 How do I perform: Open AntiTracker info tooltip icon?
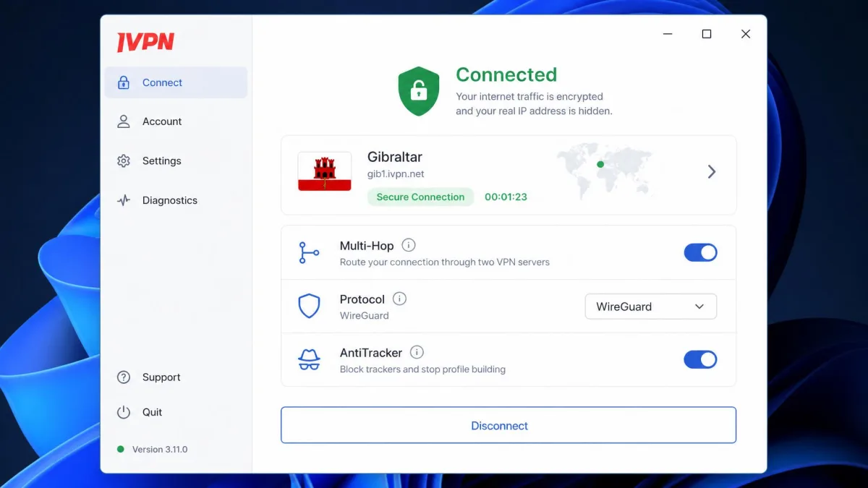coord(417,352)
